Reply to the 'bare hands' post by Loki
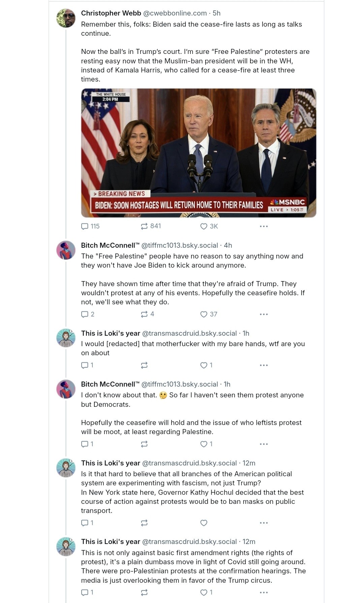 tap(85, 365)
